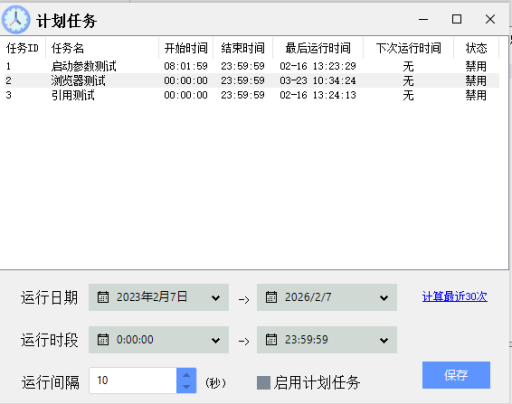Viewport: 512px width, 404px height.
Task: Decrease run interval with down arrow
Action: [186, 387]
